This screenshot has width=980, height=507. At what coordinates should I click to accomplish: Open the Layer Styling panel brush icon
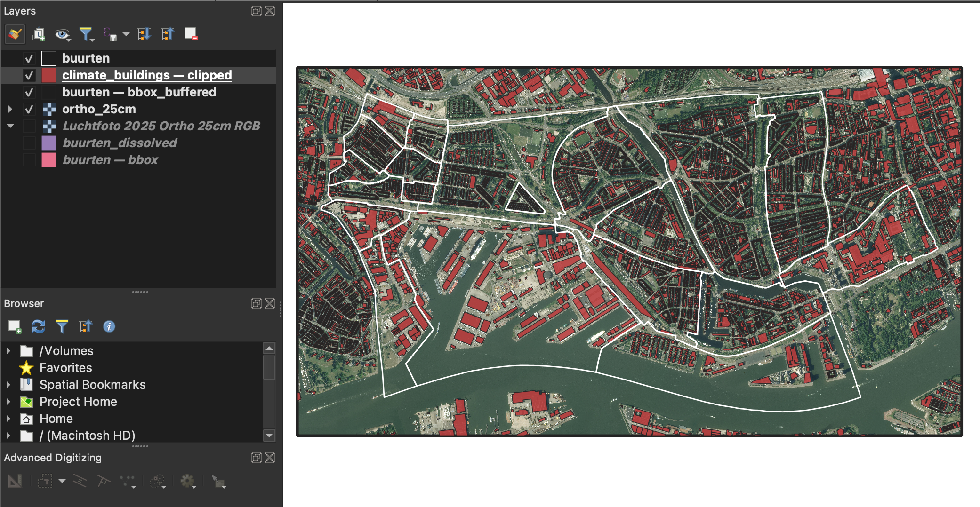15,34
